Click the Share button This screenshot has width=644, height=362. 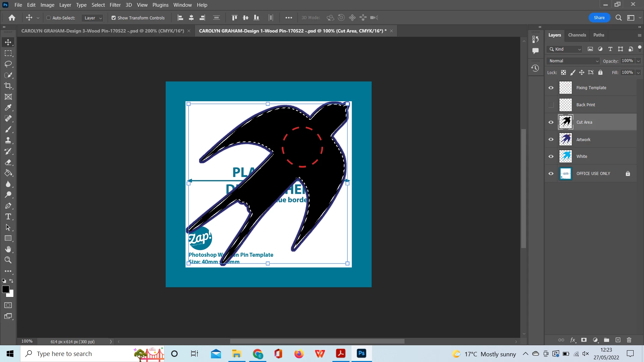coord(599,18)
